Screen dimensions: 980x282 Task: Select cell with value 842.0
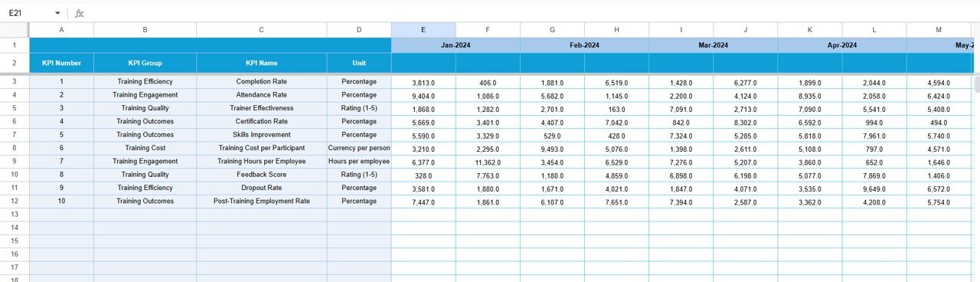pyautogui.click(x=681, y=122)
